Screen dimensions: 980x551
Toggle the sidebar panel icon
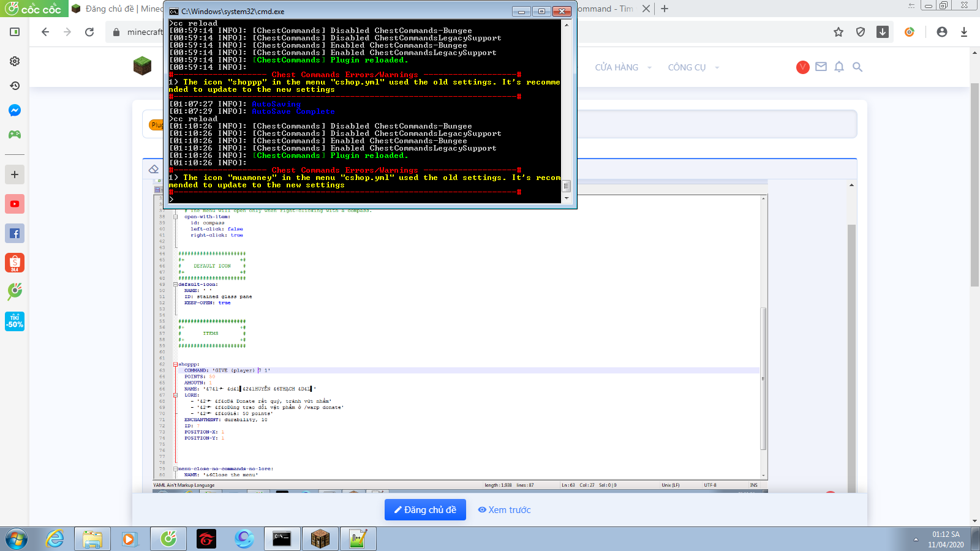(x=15, y=32)
